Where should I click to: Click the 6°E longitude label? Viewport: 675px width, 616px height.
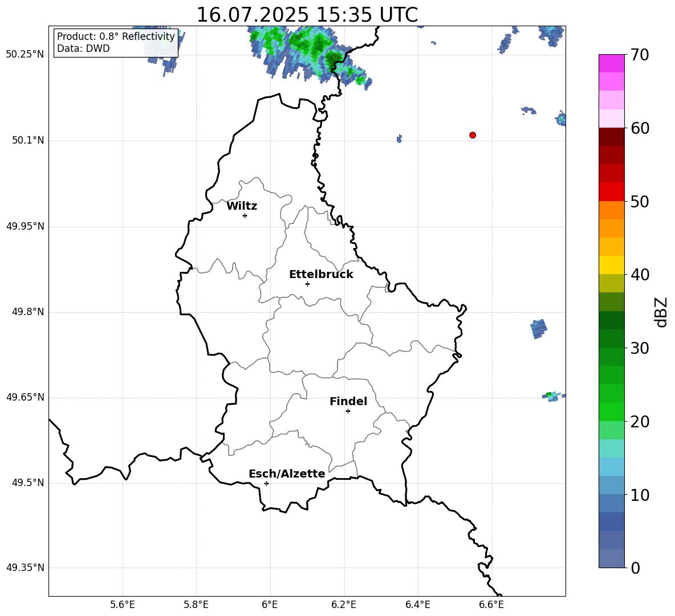click(x=270, y=605)
